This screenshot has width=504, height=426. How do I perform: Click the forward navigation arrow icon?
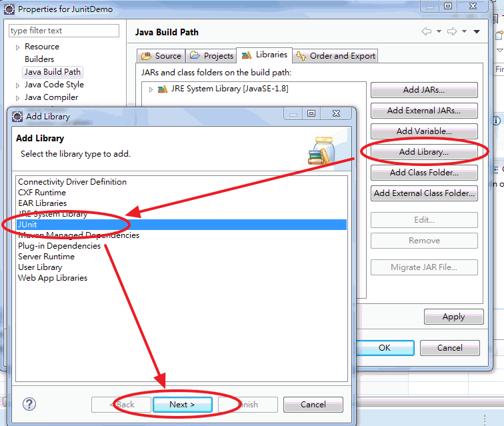[x=452, y=31]
